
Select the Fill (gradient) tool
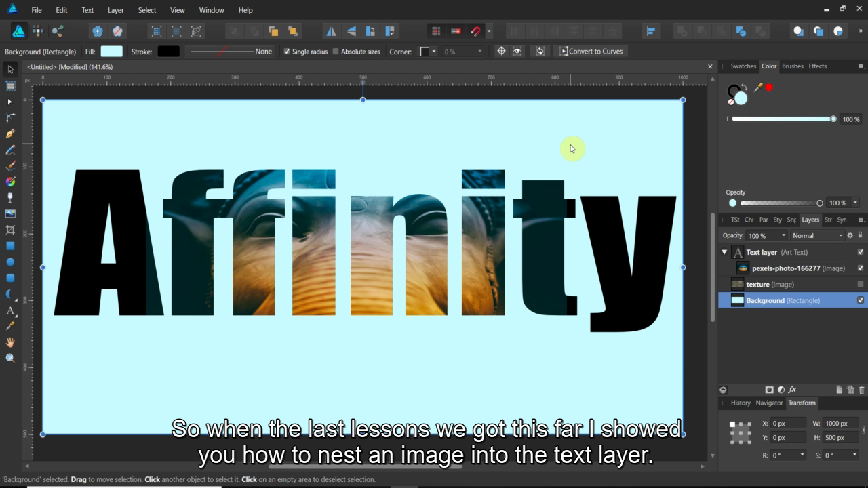click(10, 182)
